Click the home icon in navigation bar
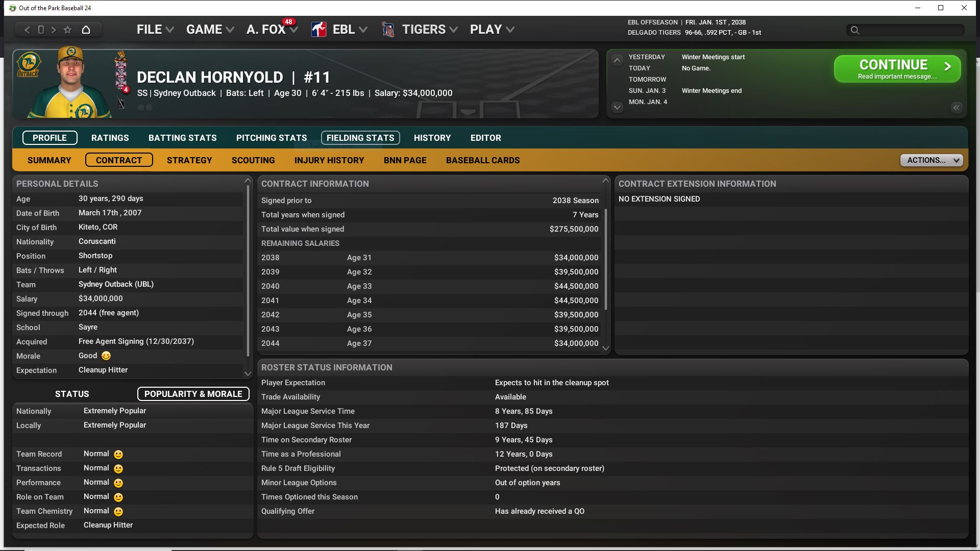This screenshot has width=980, height=551. (x=86, y=30)
